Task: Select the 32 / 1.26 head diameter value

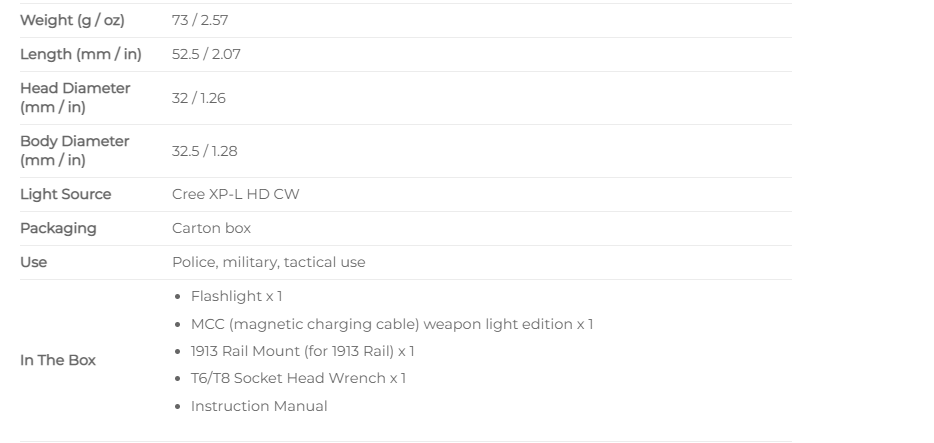Action: 199,98
